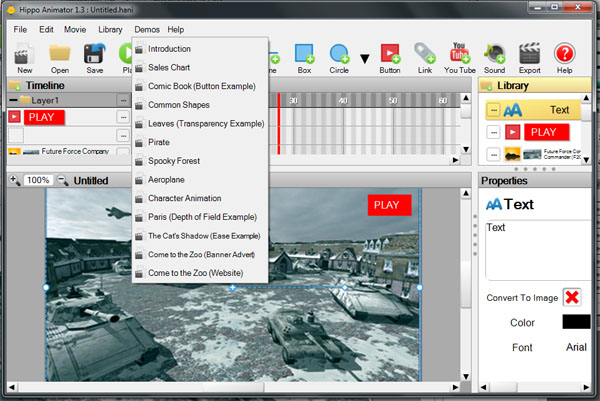Add a Box shape from the toolbar
Image resolution: width=600 pixels, height=401 pixels.
click(304, 54)
